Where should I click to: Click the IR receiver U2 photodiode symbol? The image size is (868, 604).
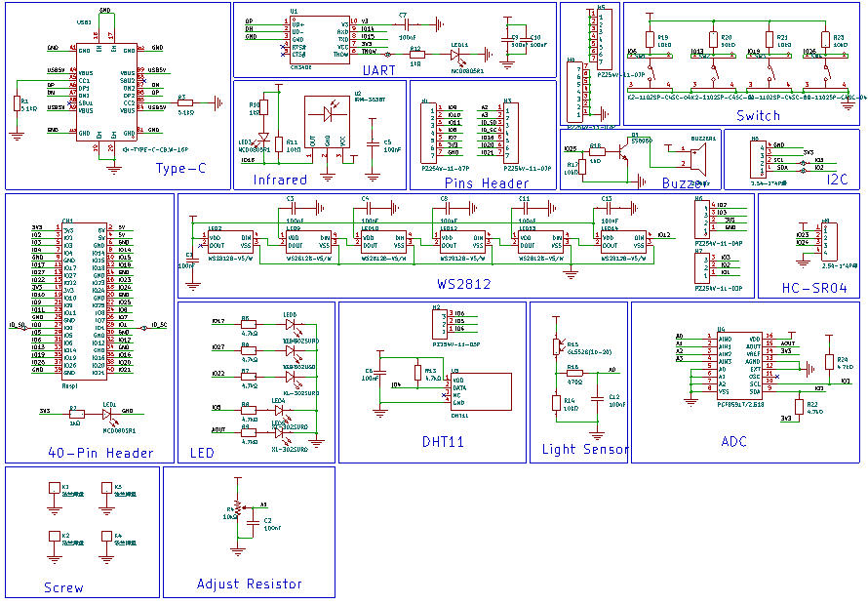click(x=327, y=114)
